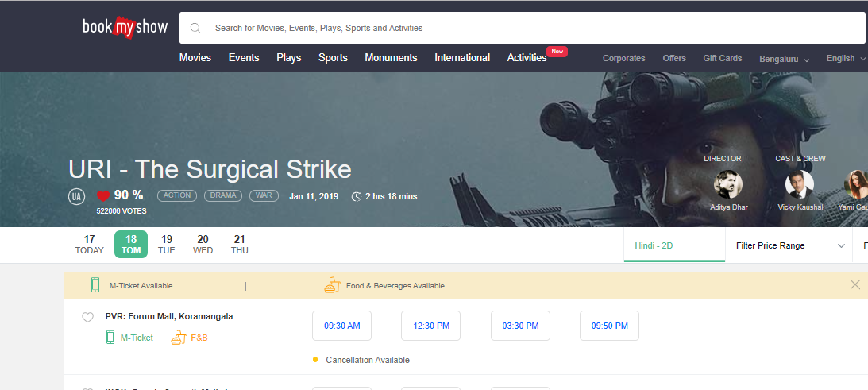This screenshot has width=868, height=390.
Task: Open the Events menu
Action: click(244, 58)
